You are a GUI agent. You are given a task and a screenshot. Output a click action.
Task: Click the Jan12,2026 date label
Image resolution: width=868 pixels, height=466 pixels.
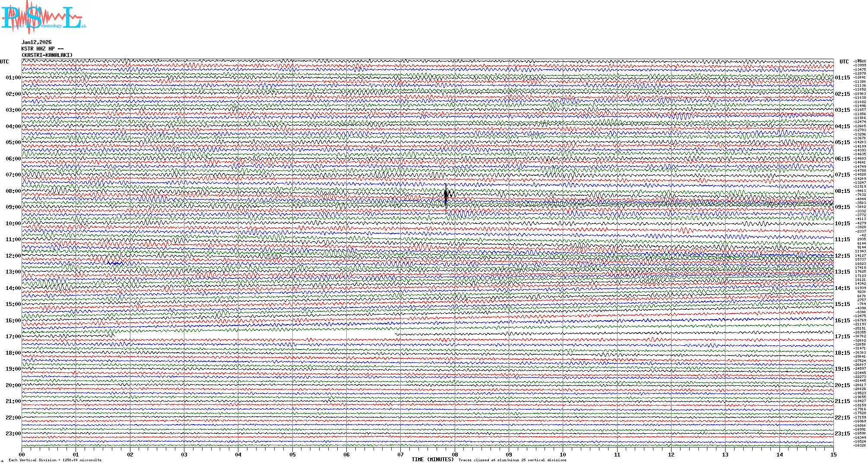point(36,42)
